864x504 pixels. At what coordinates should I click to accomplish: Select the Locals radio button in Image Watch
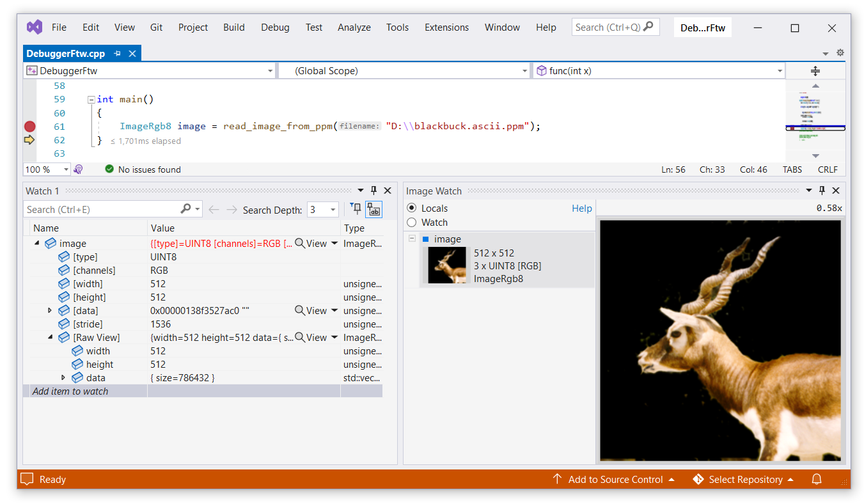tap(411, 208)
